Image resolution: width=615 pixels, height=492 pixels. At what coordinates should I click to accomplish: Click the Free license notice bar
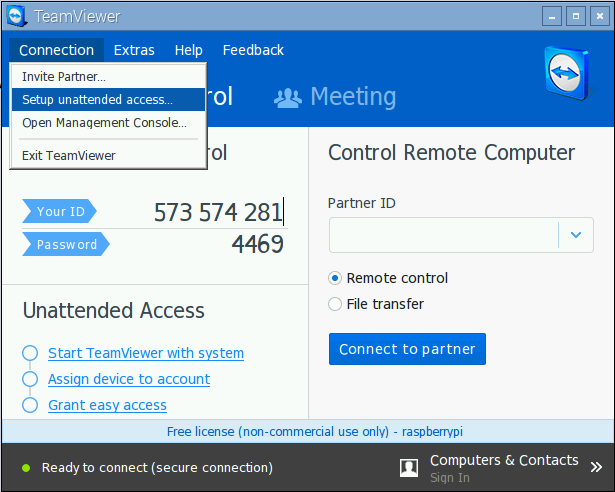click(308, 432)
